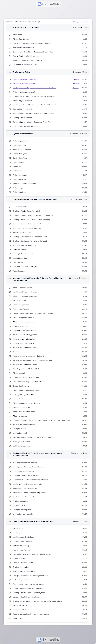Click the document icon beside What is Data Science
The height and width of the screenshot is (644, 96).
coord(10,39)
